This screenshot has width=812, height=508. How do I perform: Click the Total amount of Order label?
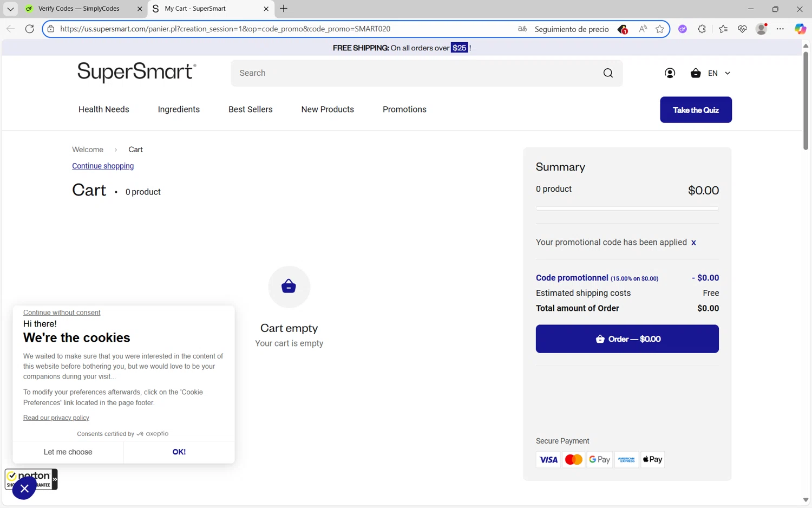tap(578, 308)
